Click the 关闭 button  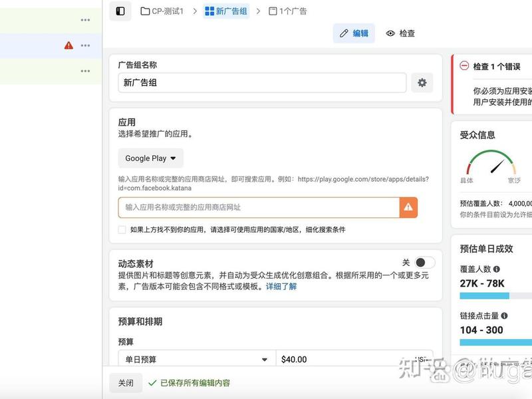click(126, 383)
